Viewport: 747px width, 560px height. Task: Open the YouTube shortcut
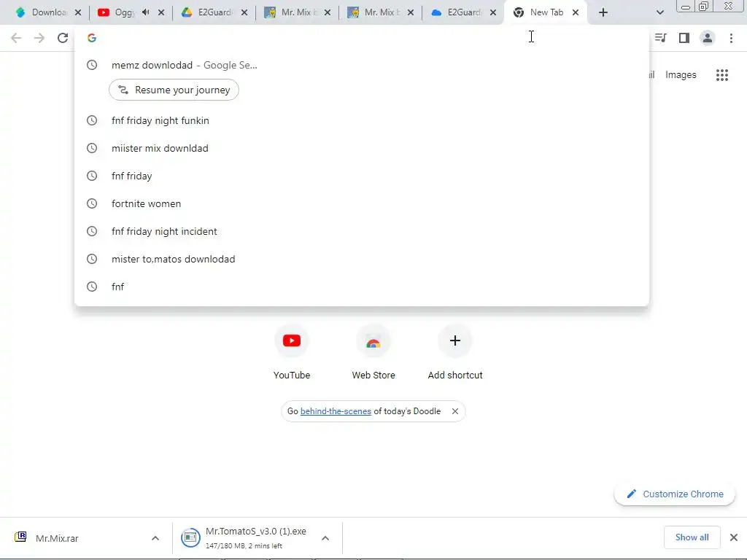click(292, 352)
